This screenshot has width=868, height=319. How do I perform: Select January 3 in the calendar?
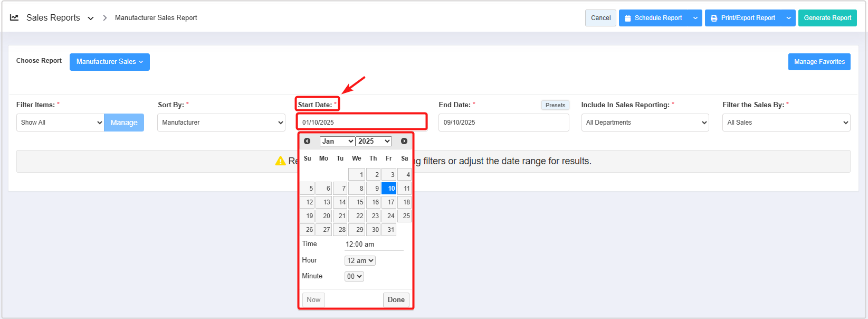tap(389, 174)
